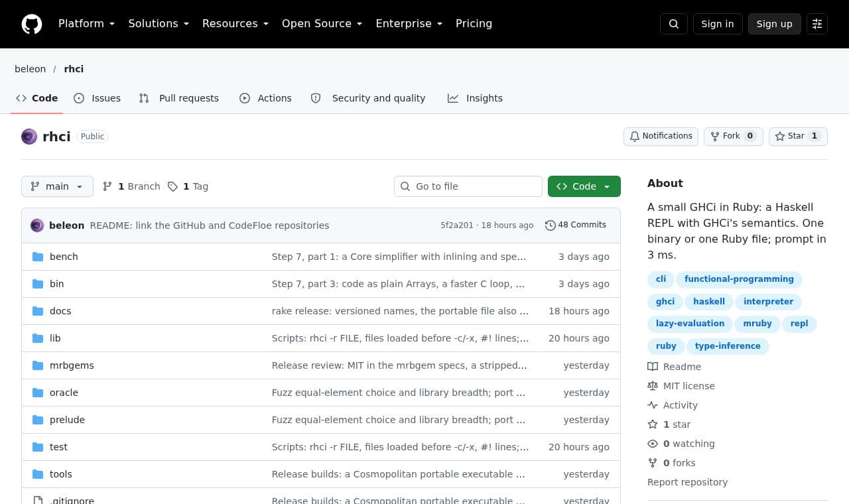The height and width of the screenshot is (504, 849).
Task: Open the green Code dropdown
Action: coord(584,186)
